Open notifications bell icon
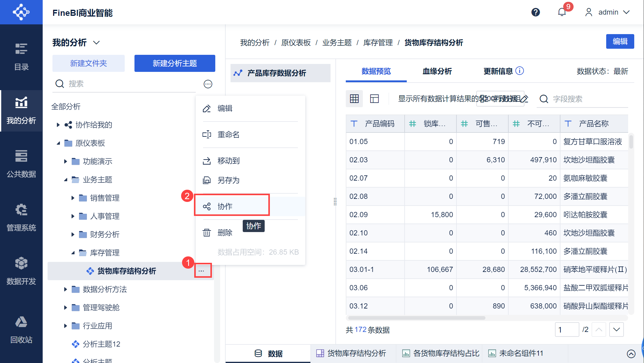 tap(562, 12)
